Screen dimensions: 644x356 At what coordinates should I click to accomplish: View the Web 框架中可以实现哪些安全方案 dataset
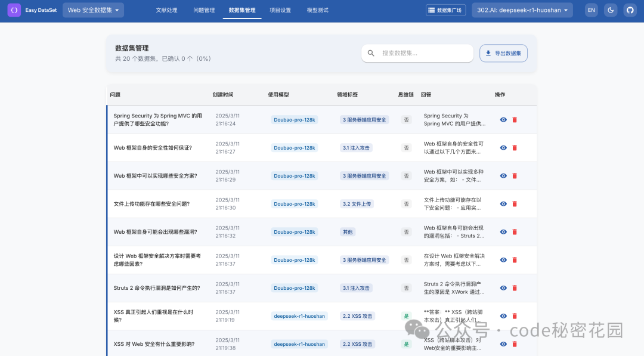click(503, 176)
